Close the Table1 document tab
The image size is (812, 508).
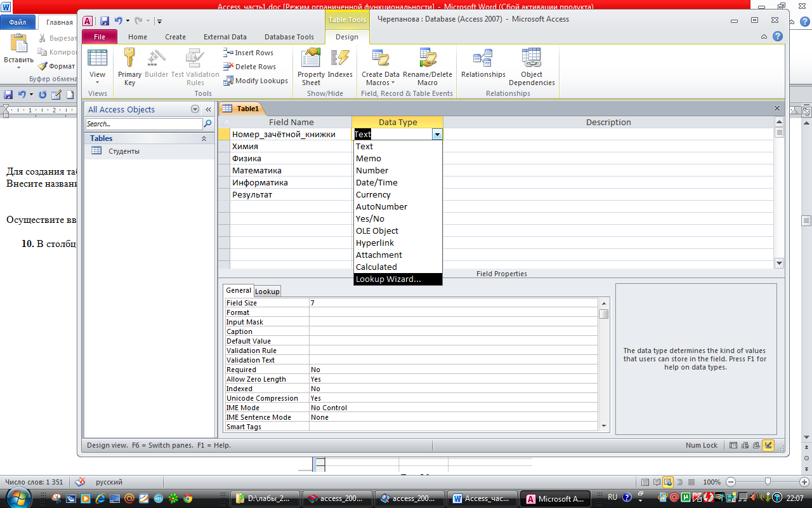pyautogui.click(x=777, y=109)
